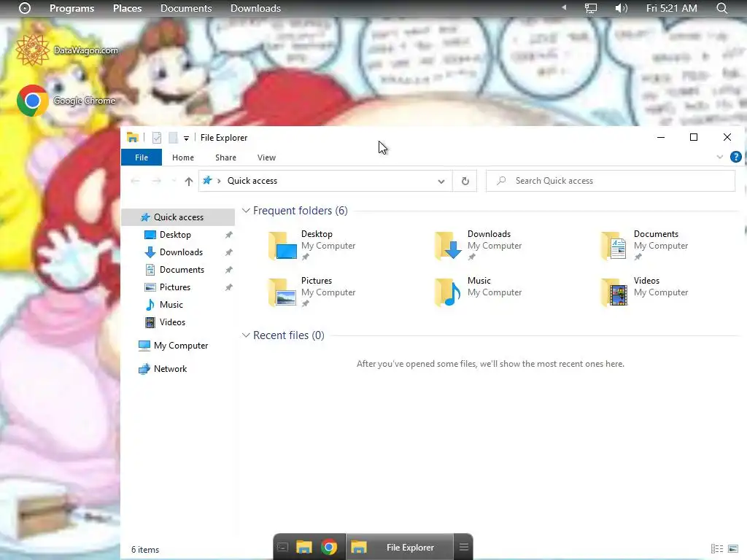Select Network in the navigation pane
747x560 pixels.
pos(170,369)
